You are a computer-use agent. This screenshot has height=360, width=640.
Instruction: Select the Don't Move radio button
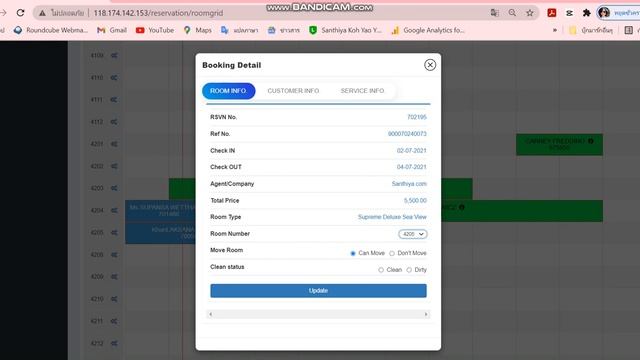(x=392, y=253)
